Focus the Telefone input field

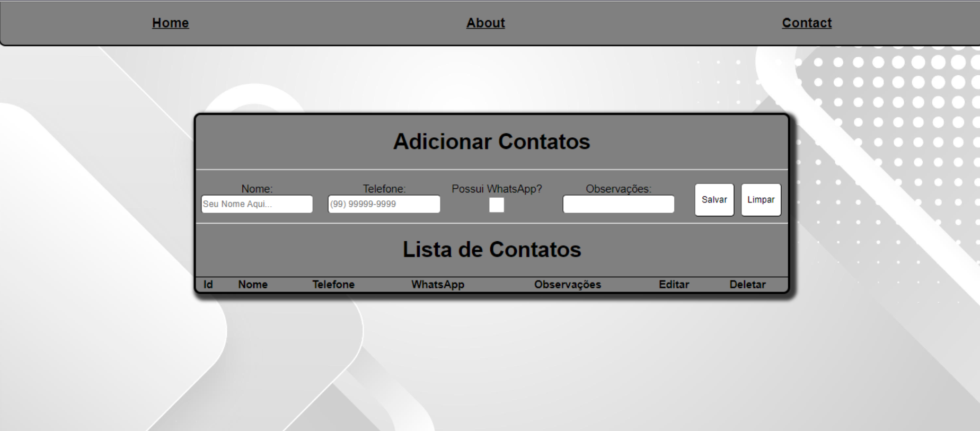[x=384, y=204]
